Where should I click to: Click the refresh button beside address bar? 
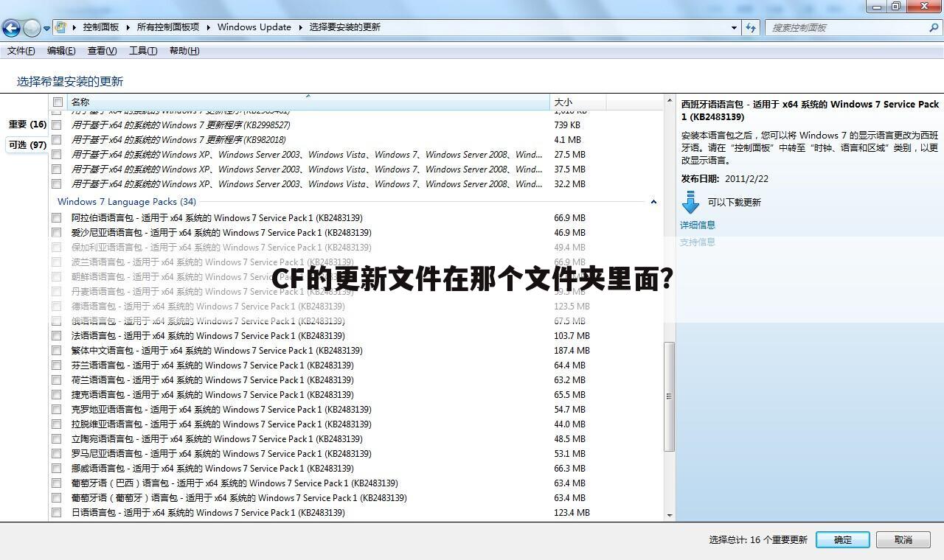[751, 27]
